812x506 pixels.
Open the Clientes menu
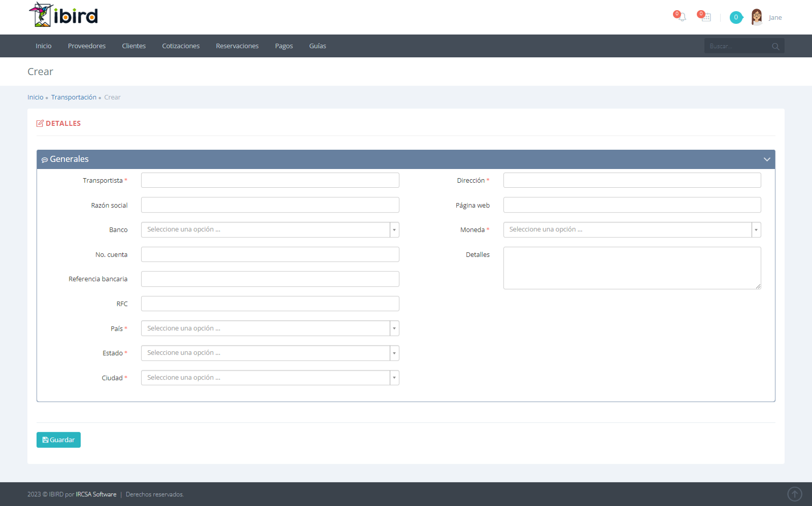(134, 46)
